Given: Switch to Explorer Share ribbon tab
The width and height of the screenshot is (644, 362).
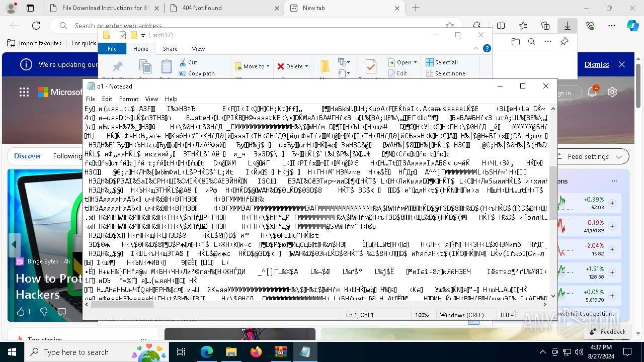Looking at the screenshot, I should (170, 49).
